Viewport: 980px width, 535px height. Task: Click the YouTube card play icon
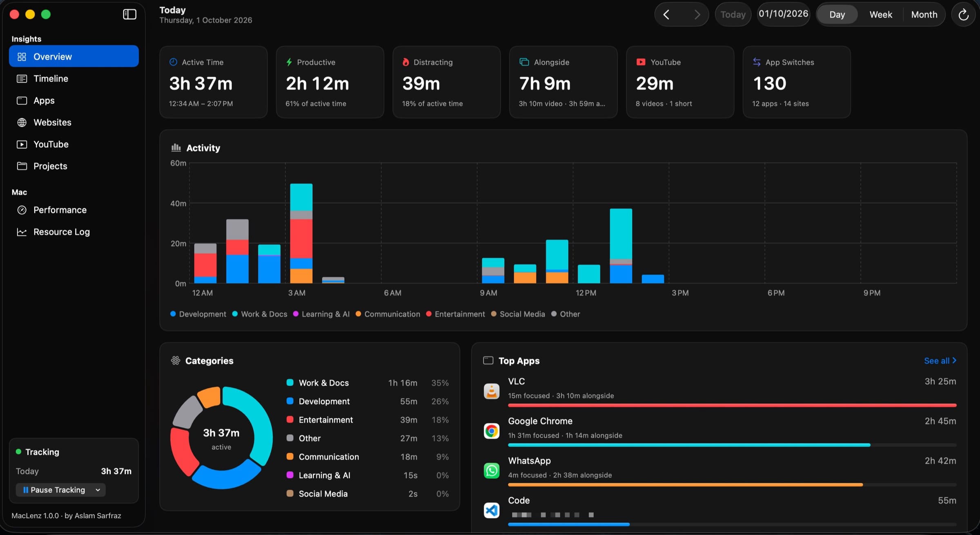pos(641,62)
